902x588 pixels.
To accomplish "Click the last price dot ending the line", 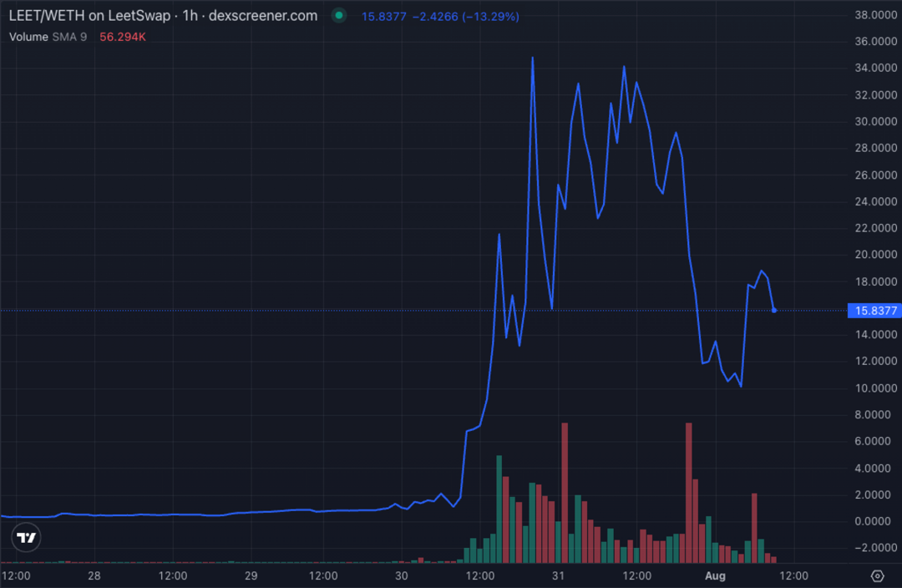I will [774, 311].
